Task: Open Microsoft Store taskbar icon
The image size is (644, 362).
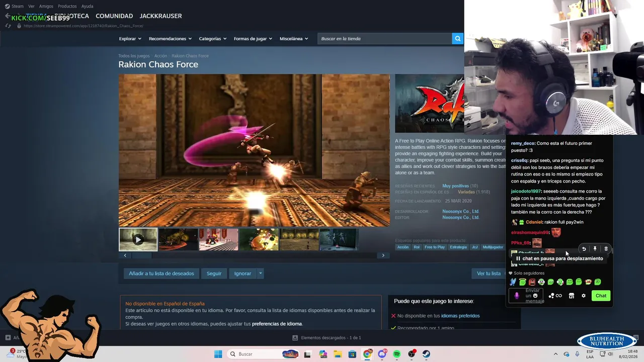Action: click(352, 354)
